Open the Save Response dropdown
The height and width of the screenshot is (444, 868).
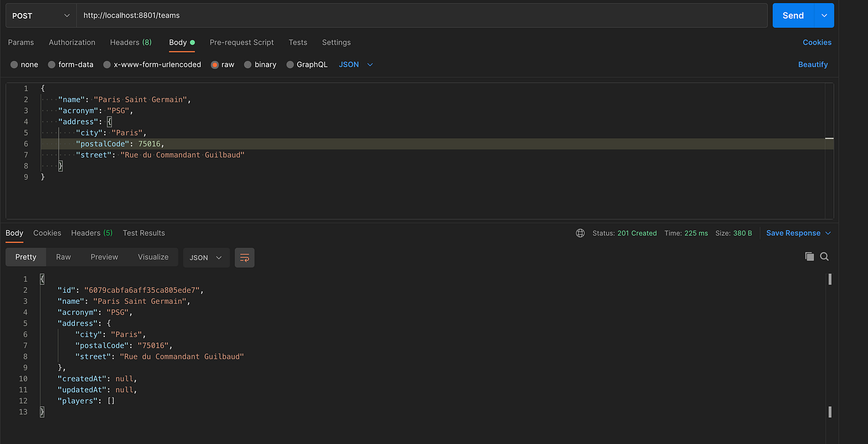pyautogui.click(x=799, y=233)
